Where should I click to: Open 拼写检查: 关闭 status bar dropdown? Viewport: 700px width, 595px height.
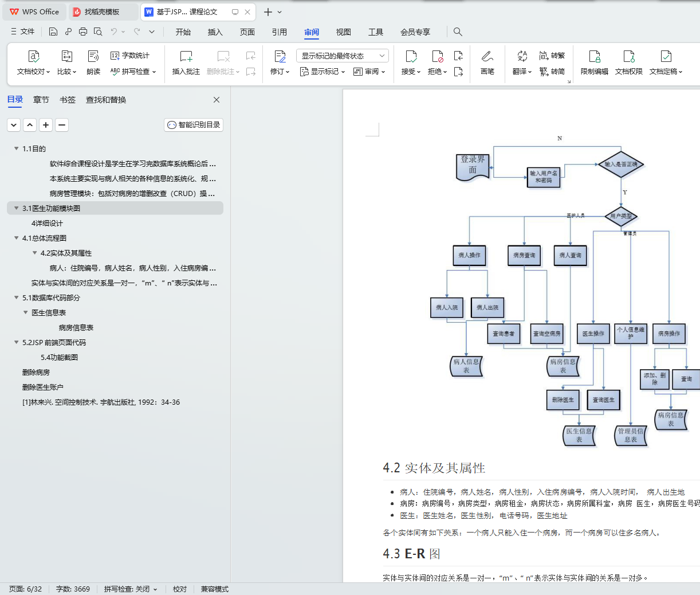[x=130, y=589]
